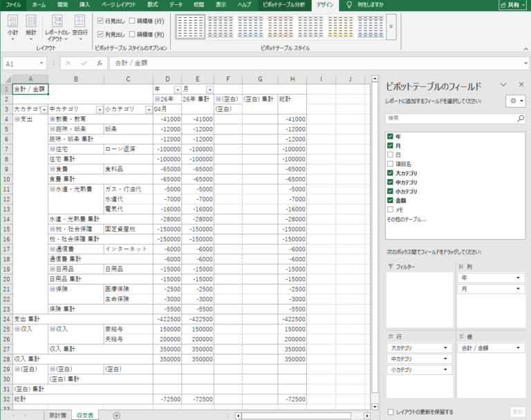The width and height of the screenshot is (531, 420).
Task: Switch to the 挿入 ribbon tab
Action: 84,5
